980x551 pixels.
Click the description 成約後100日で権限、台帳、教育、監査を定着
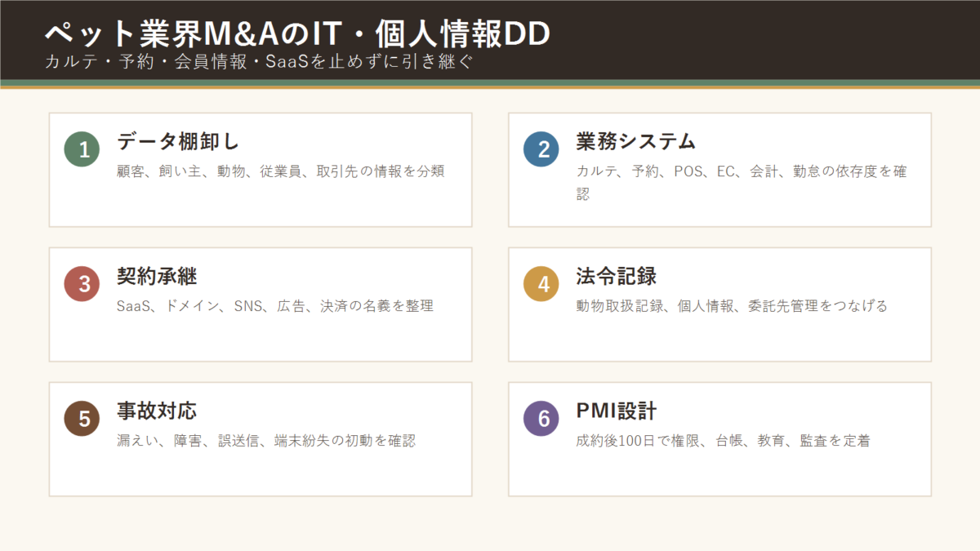click(723, 441)
